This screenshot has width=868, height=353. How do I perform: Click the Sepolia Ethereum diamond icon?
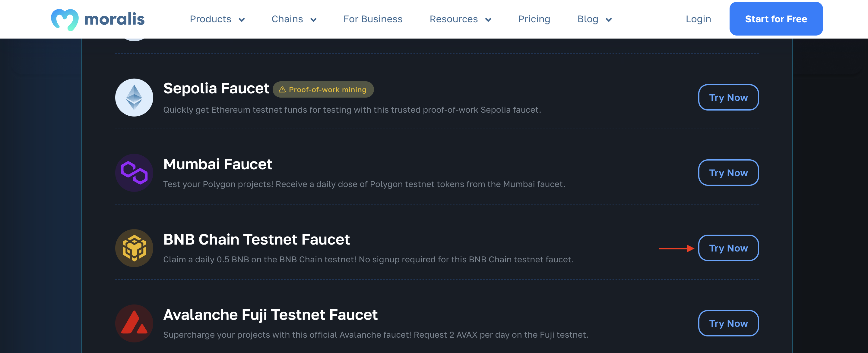pyautogui.click(x=134, y=98)
